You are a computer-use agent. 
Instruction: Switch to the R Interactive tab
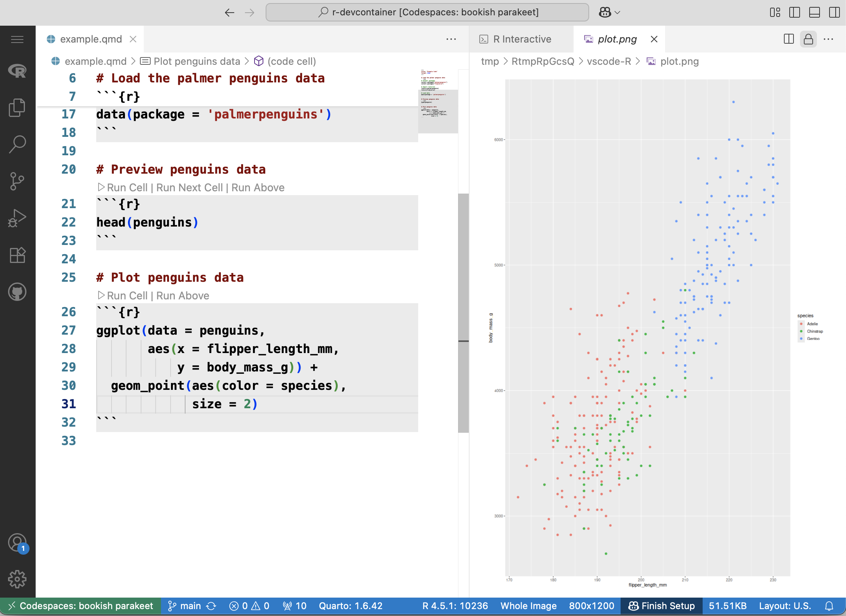tap(522, 39)
